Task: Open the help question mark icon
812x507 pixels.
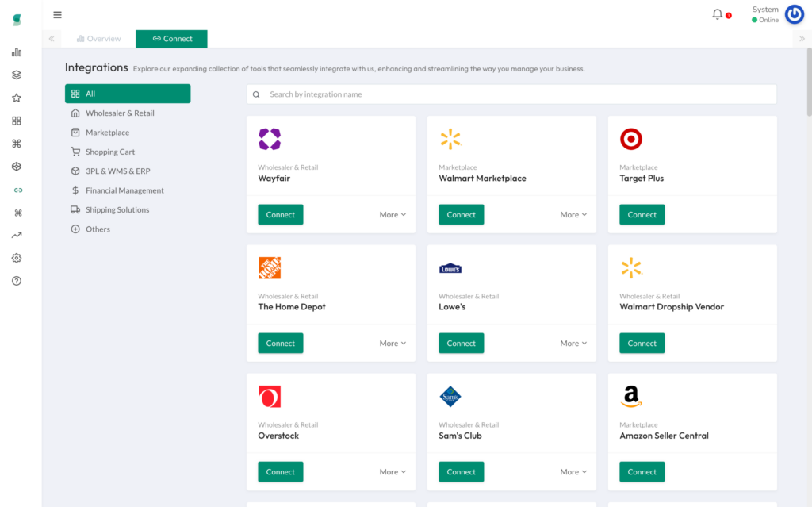Action: [x=17, y=281]
